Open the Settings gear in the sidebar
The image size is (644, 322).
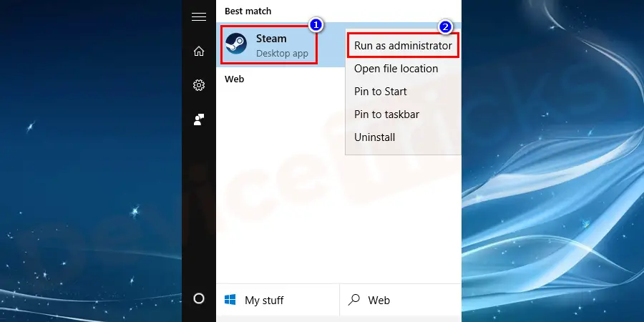[x=199, y=85]
